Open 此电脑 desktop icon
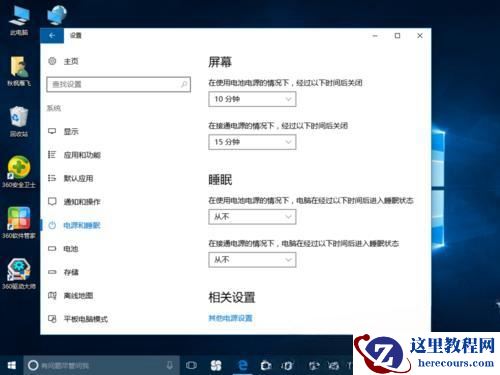500x375 pixels. [19, 20]
